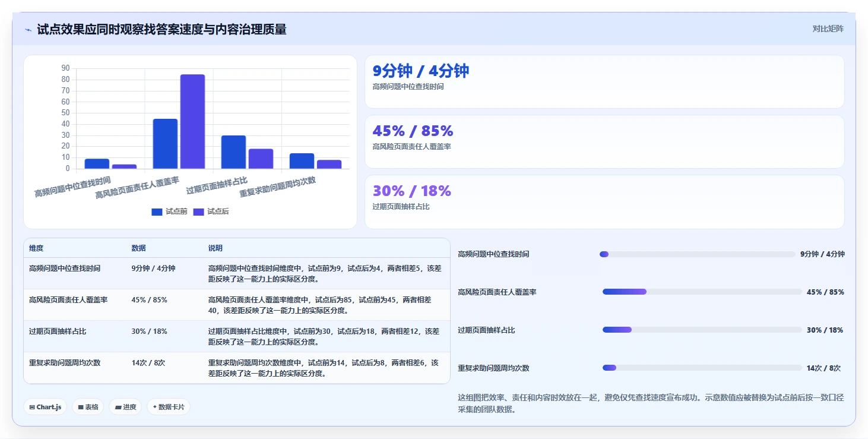Click the 试点前 bar for 高频问题中位查找时间
This screenshot has height=439, width=868.
[97, 164]
